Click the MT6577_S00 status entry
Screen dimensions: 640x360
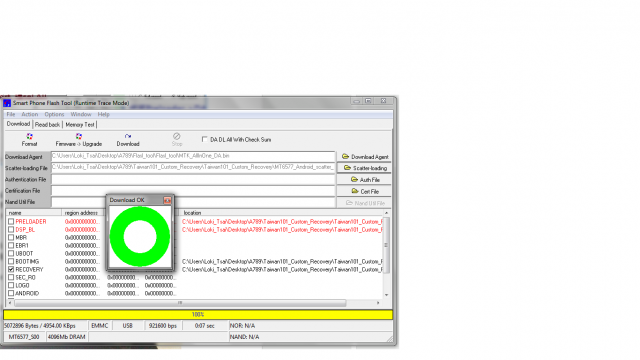[x=24, y=337]
